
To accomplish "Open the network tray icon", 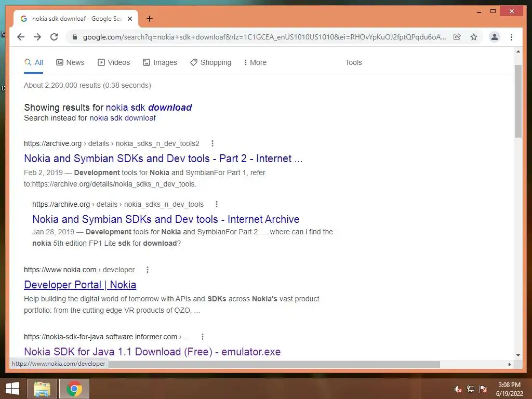I will [x=471, y=389].
